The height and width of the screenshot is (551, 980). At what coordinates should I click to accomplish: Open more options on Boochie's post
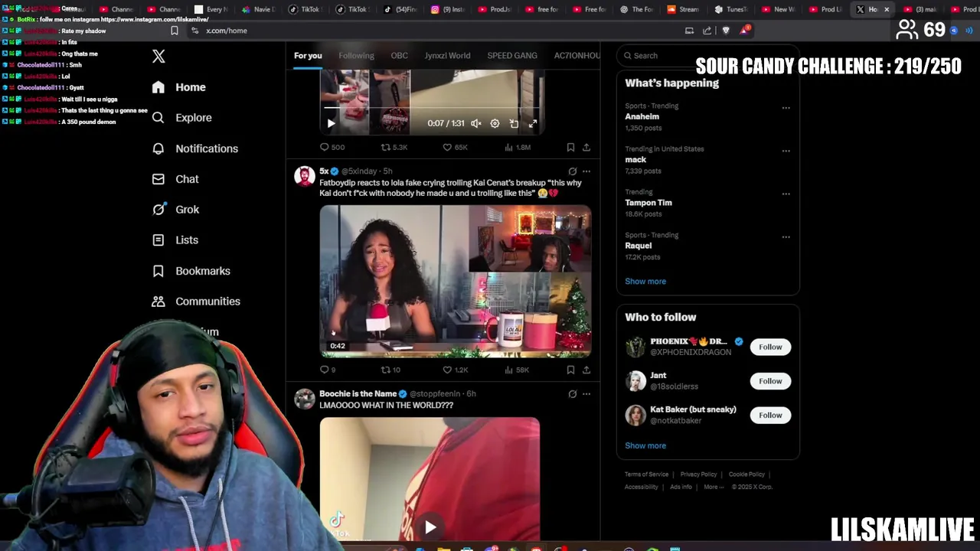(586, 394)
